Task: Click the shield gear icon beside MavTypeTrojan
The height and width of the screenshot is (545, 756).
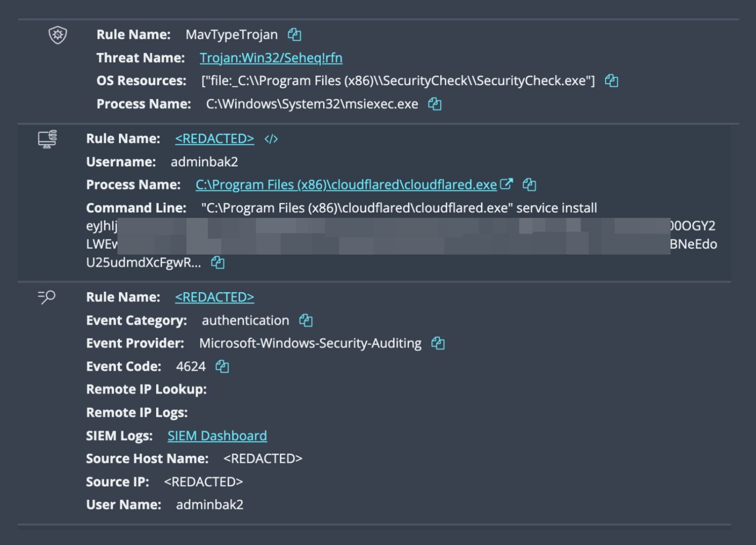Action: tap(58, 35)
